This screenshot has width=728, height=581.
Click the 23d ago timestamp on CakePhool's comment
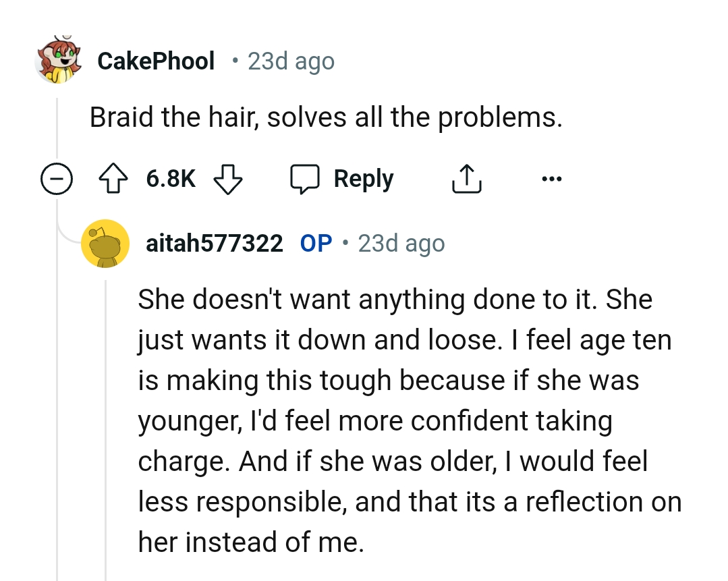(291, 61)
